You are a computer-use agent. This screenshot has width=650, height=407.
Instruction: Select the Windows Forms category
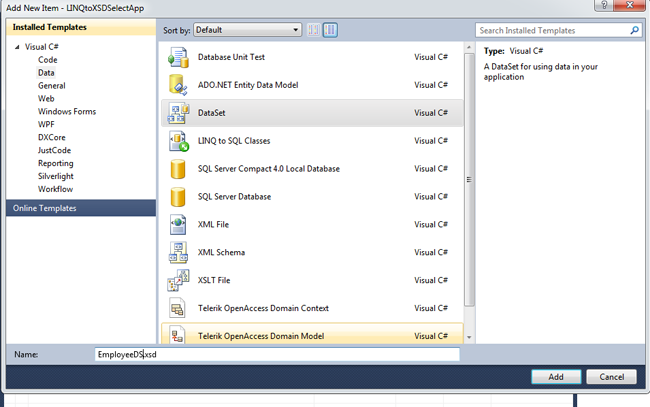(x=67, y=111)
